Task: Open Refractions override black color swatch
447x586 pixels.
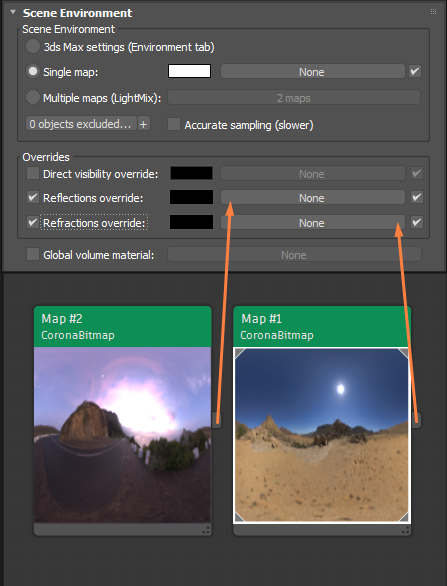Action: [x=191, y=222]
